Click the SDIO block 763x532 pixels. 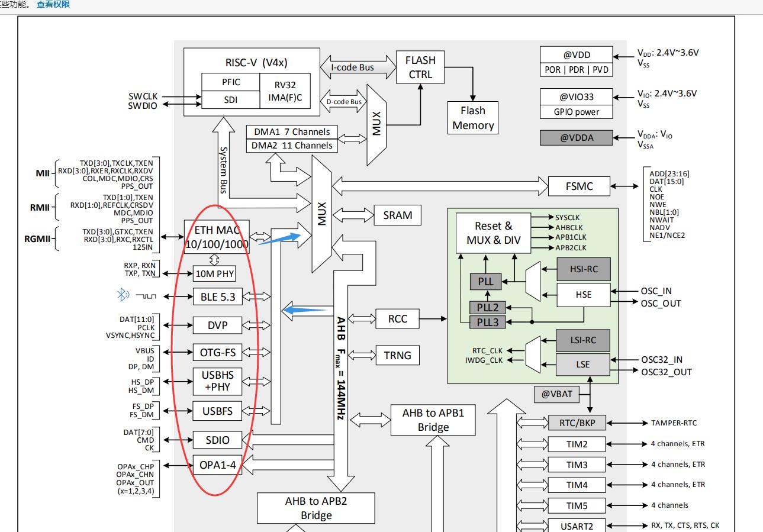218,440
